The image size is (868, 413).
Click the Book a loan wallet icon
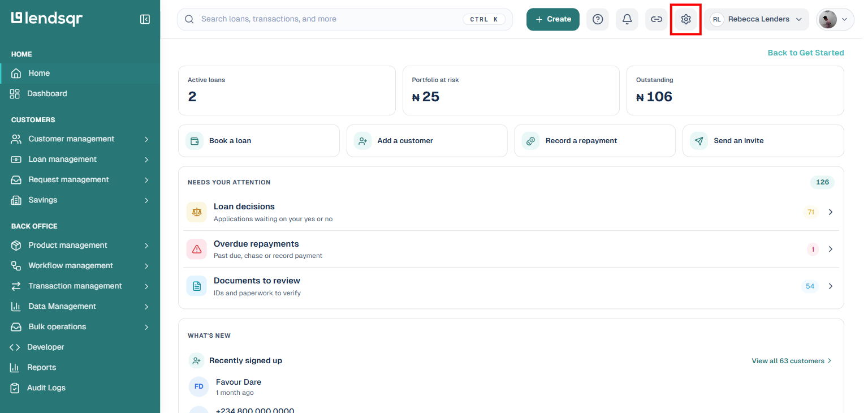(195, 141)
